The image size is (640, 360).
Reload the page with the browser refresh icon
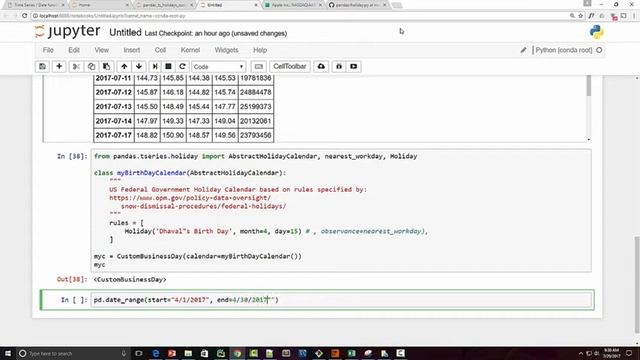[24, 16]
